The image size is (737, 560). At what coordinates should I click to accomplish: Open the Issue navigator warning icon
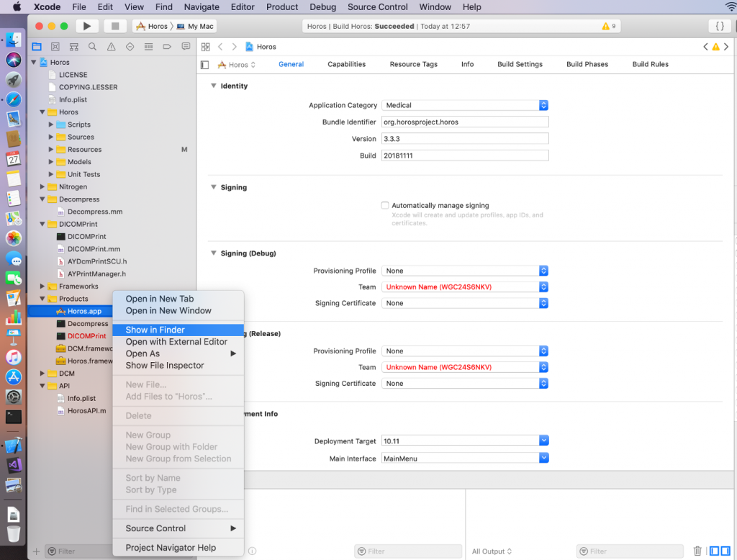pos(112,47)
